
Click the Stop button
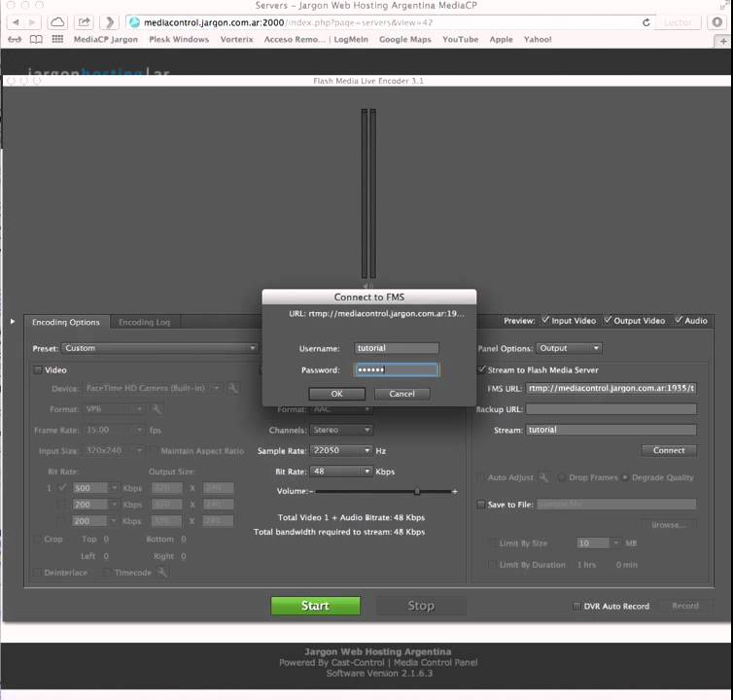click(x=421, y=606)
